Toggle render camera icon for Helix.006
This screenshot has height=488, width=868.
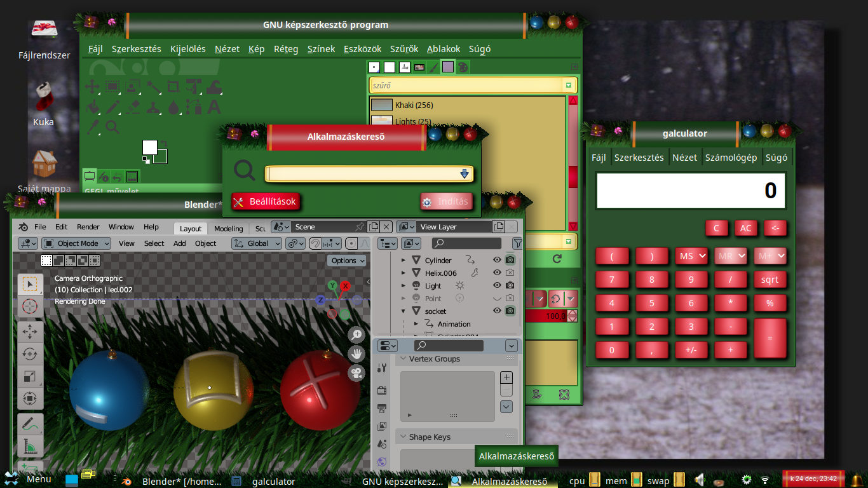[x=510, y=273]
